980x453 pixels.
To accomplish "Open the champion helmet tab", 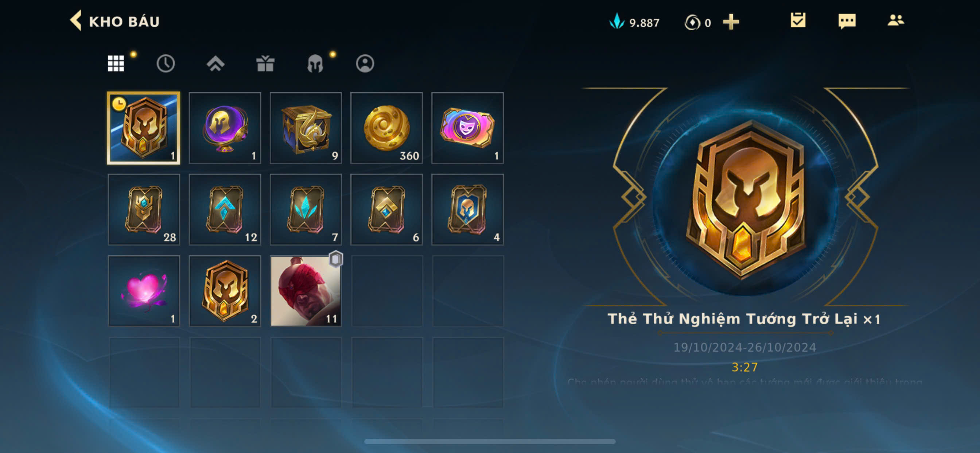I will coord(315,63).
